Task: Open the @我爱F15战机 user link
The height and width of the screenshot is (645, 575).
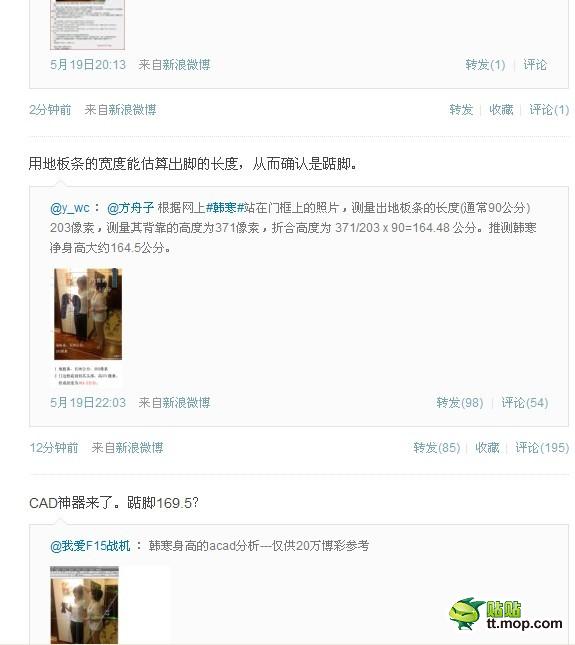Action: pyautogui.click(x=90, y=546)
